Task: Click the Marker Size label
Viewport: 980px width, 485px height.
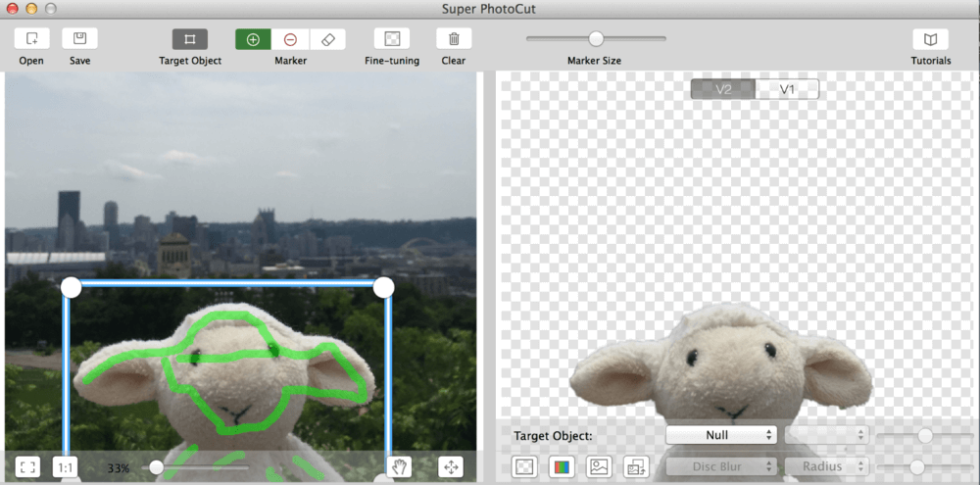Action: coord(594,61)
